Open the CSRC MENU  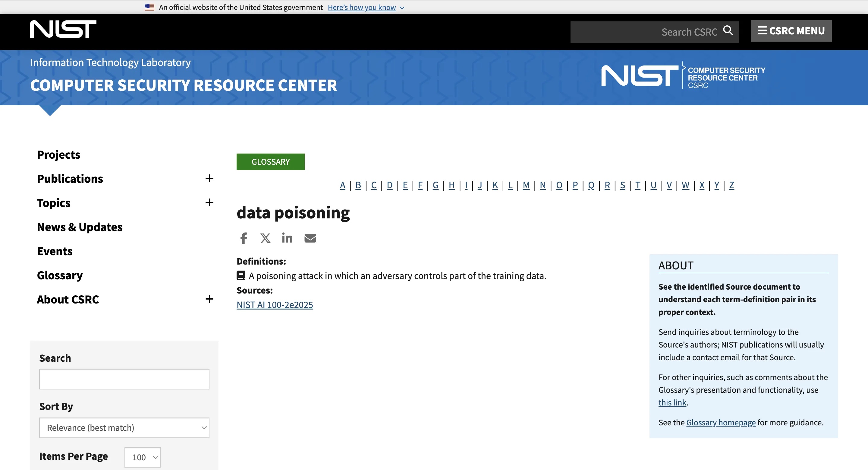pos(791,31)
